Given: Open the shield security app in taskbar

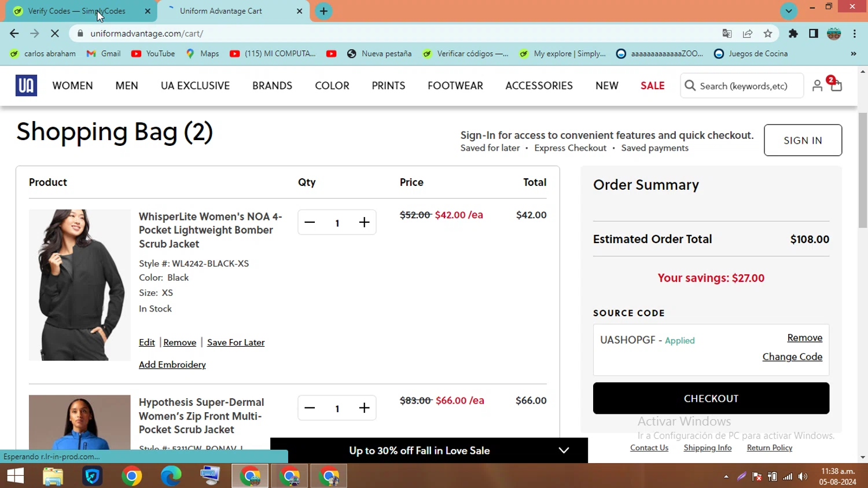Looking at the screenshot, I should coord(92,476).
